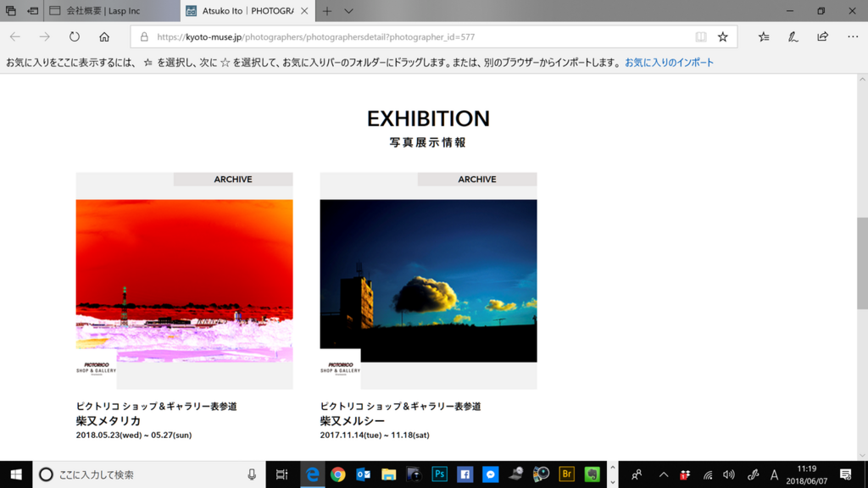
Task: Open the clock showing 11:19
Action: click(807, 474)
